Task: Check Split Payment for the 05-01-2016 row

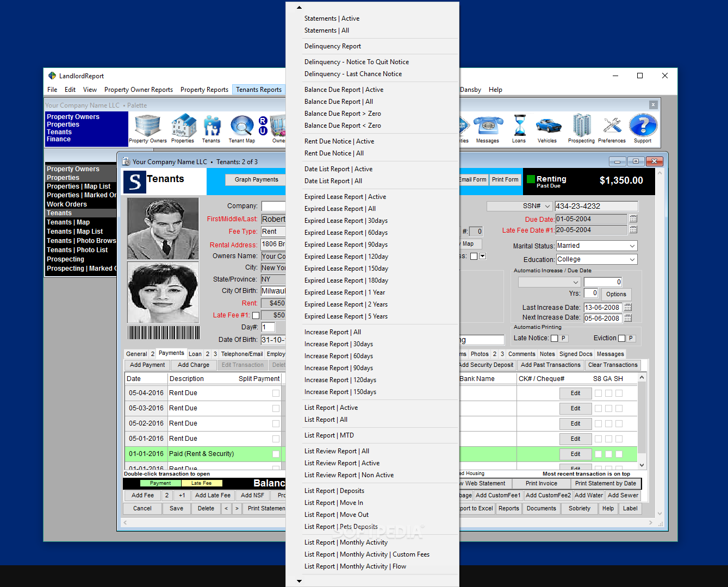Action: point(276,439)
